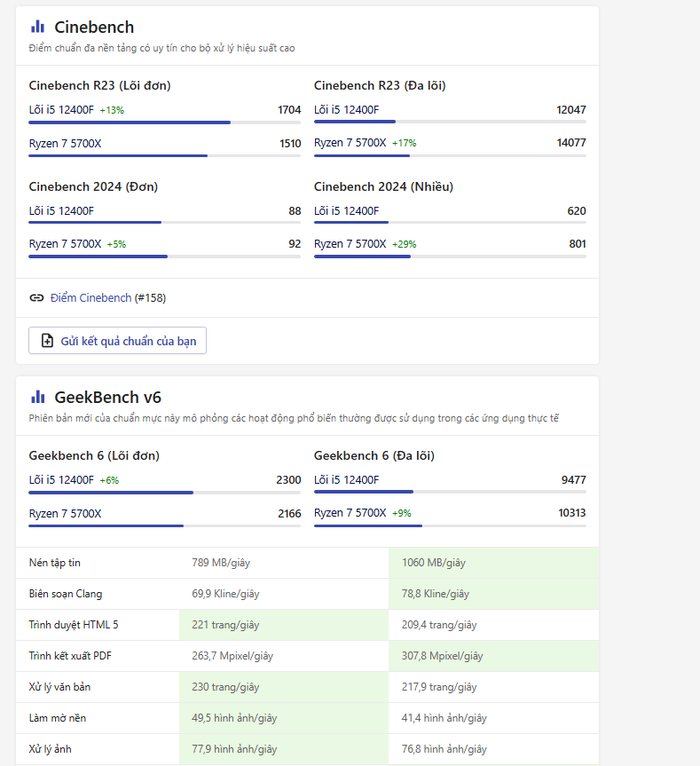Click the score value 9477

(573, 479)
